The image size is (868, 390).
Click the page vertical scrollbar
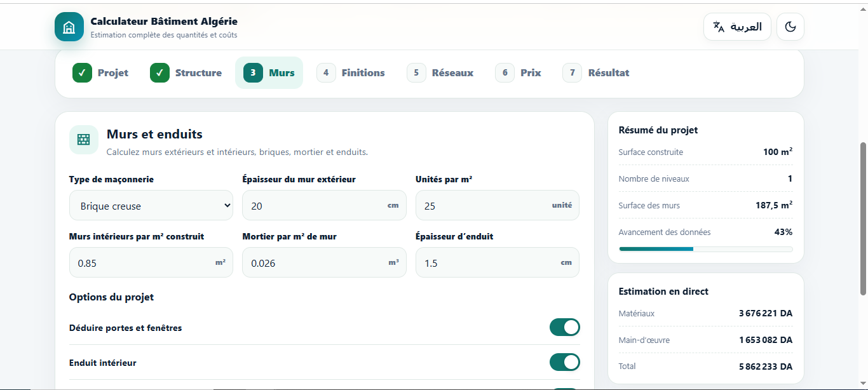863,219
